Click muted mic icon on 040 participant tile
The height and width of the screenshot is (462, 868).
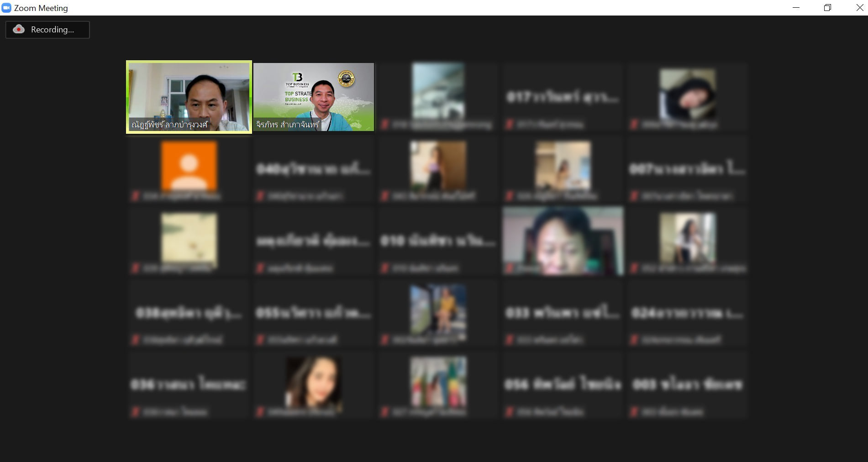coord(260,196)
